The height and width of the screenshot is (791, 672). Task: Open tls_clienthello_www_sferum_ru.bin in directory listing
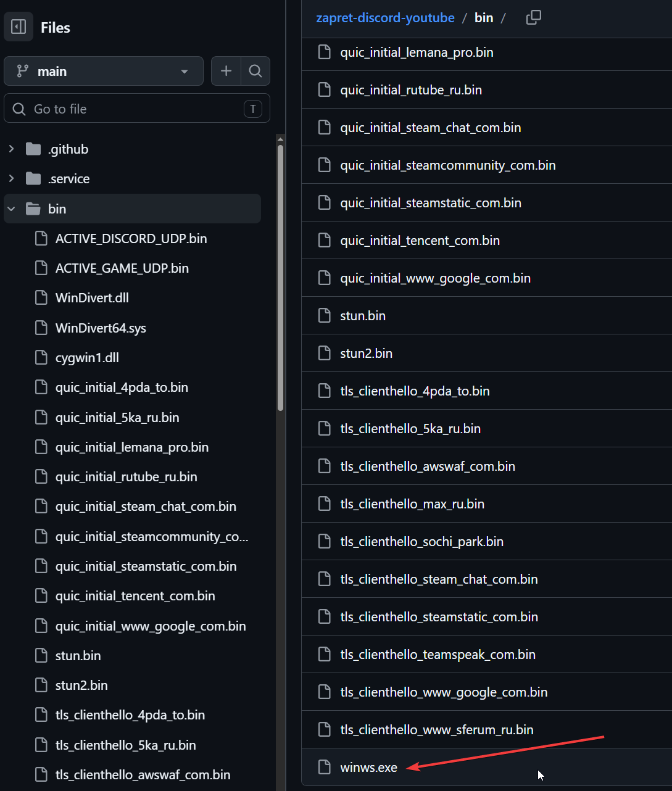437,729
